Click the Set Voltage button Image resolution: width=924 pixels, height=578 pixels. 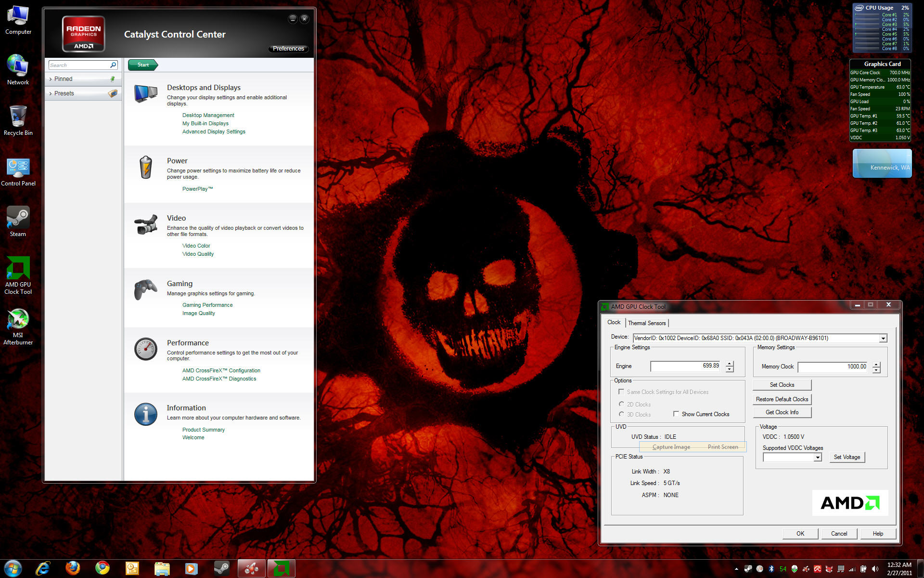pyautogui.click(x=847, y=457)
